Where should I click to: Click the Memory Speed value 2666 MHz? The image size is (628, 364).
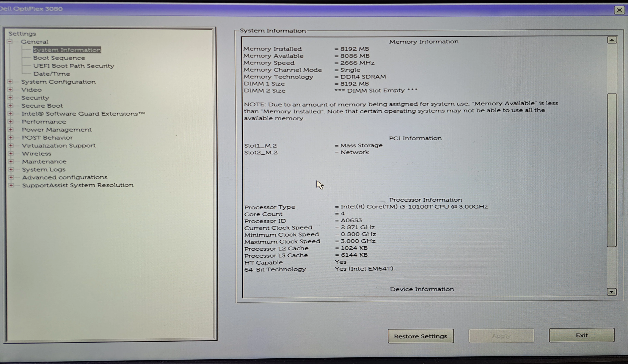tap(357, 63)
